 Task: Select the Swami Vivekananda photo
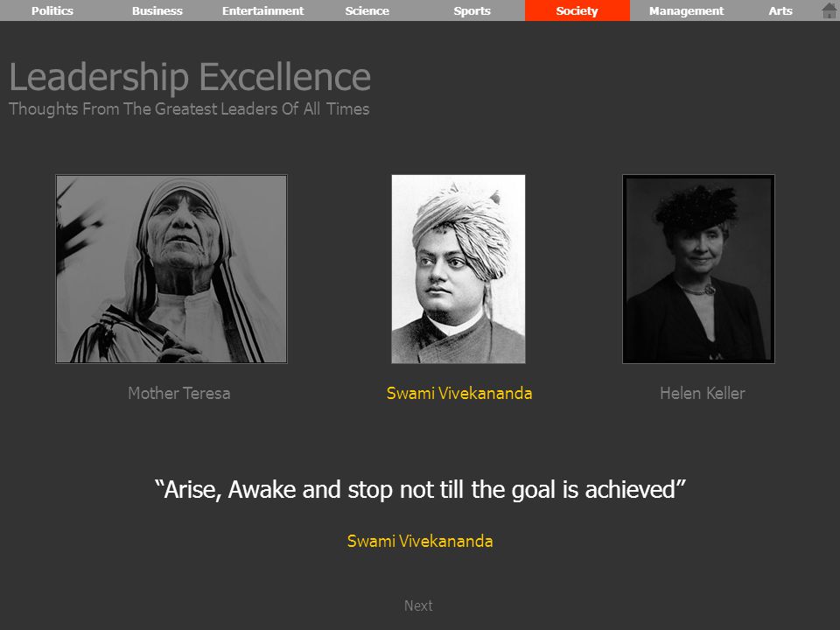[458, 269]
